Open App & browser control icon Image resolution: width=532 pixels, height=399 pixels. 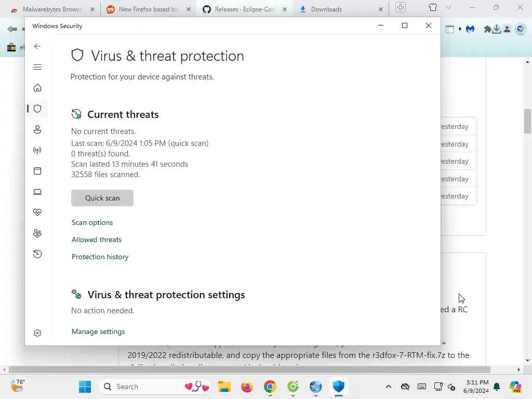point(37,171)
